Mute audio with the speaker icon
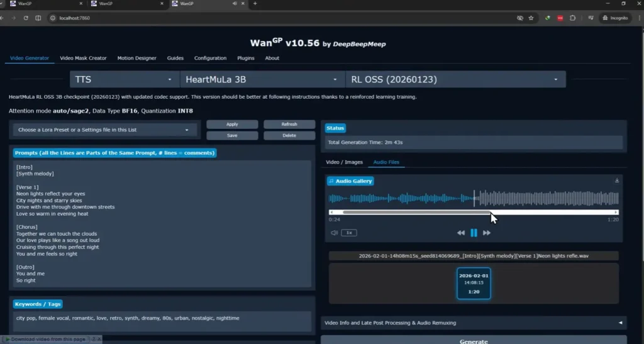The height and width of the screenshot is (344, 644). (334, 233)
